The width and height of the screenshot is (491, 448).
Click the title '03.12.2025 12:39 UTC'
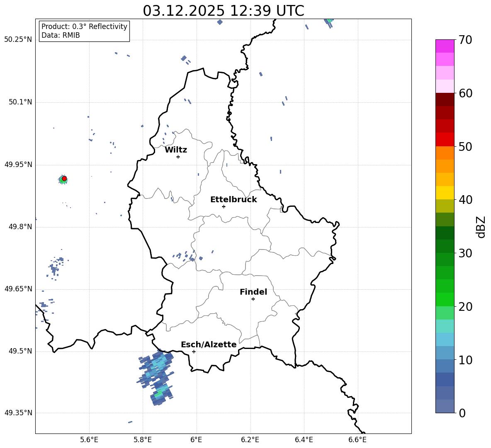click(x=223, y=11)
